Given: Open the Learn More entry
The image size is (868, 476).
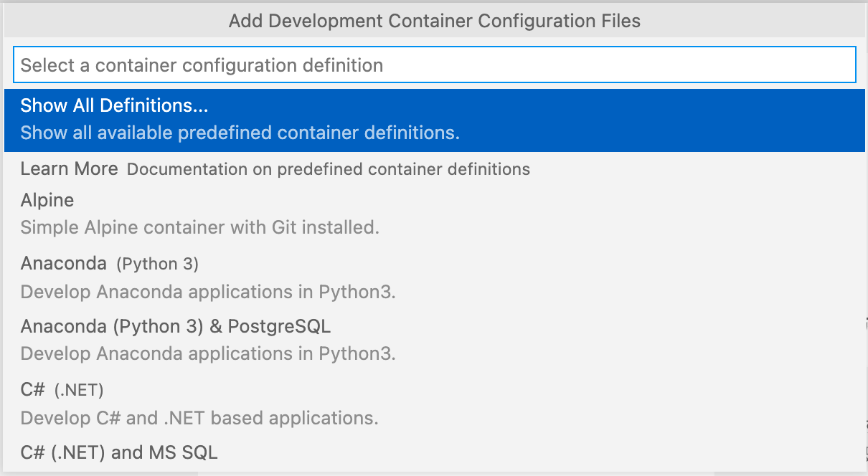Looking at the screenshot, I should (x=69, y=169).
